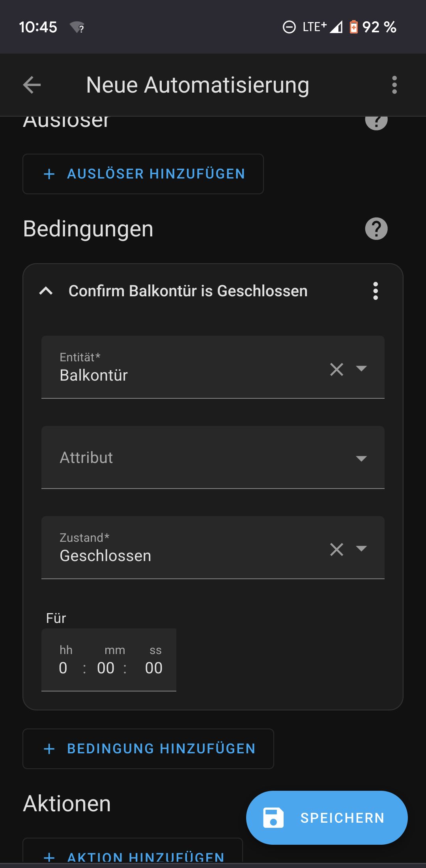
Task: Expand the Entität dropdown arrow
Action: click(361, 368)
